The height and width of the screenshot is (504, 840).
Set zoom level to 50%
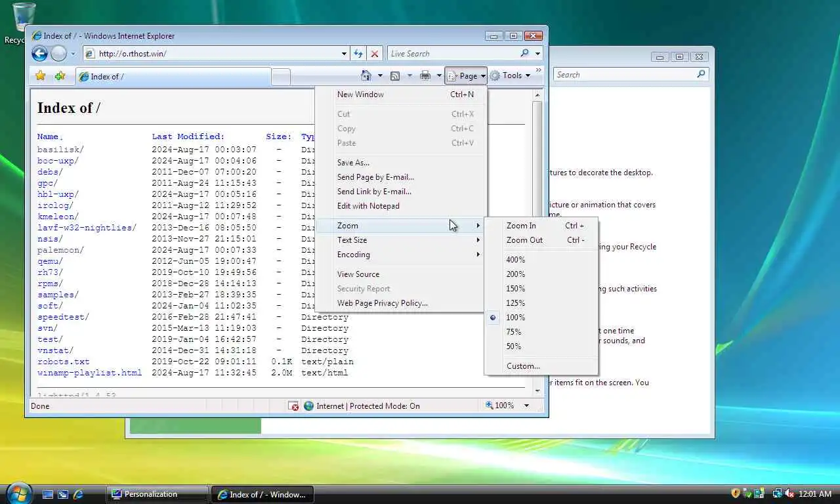tap(541, 346)
